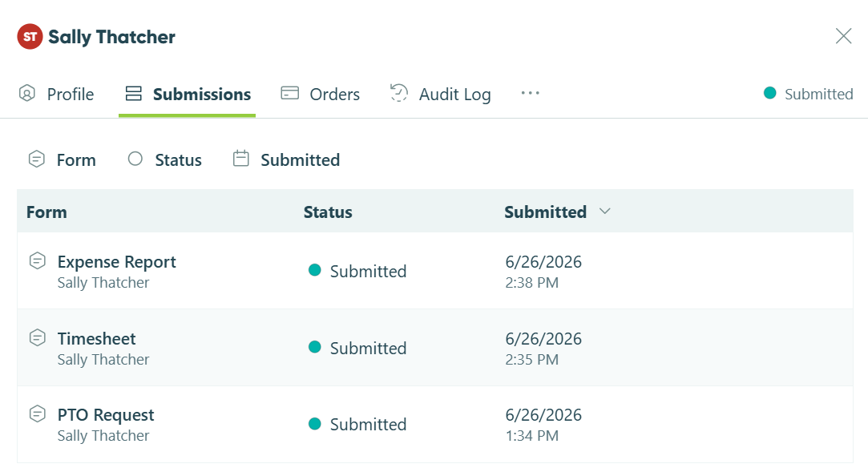Open the Submitted date filter

coord(286,160)
